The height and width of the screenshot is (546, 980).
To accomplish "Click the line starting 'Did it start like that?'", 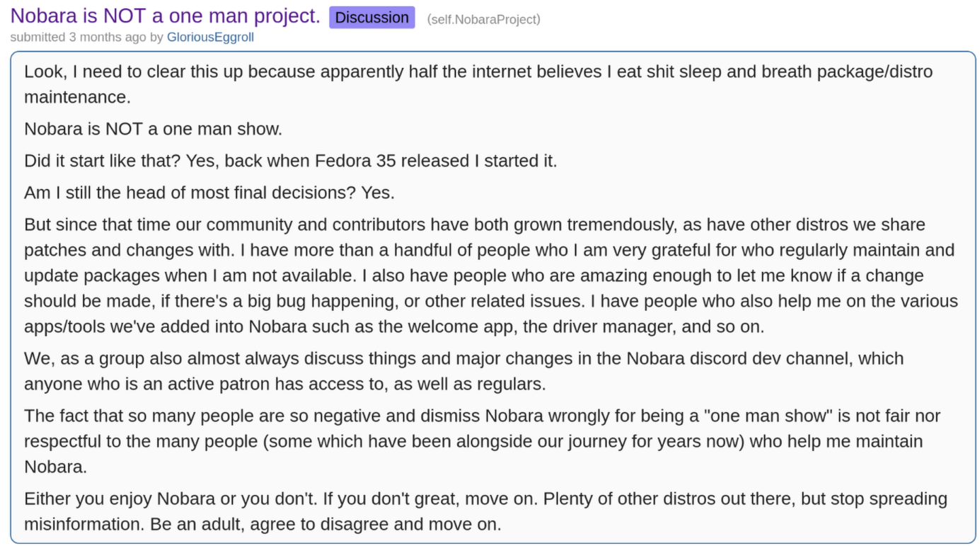I will point(291,161).
